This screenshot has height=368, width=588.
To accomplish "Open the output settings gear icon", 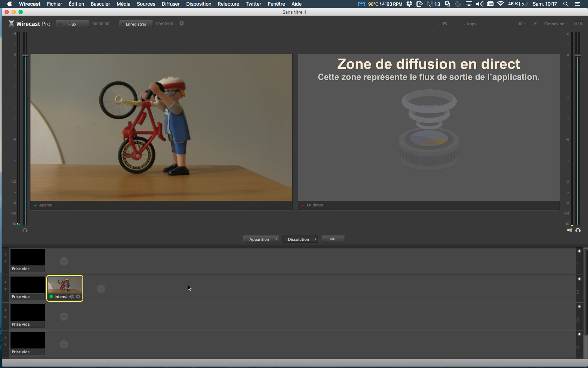I will pyautogui.click(x=182, y=23).
